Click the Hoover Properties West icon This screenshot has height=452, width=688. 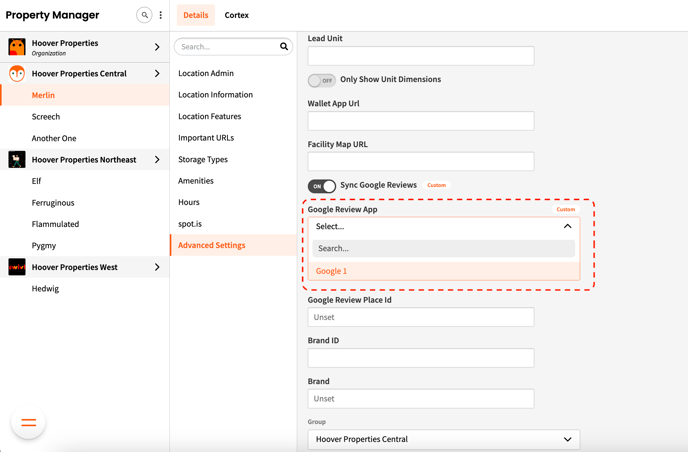(17, 267)
